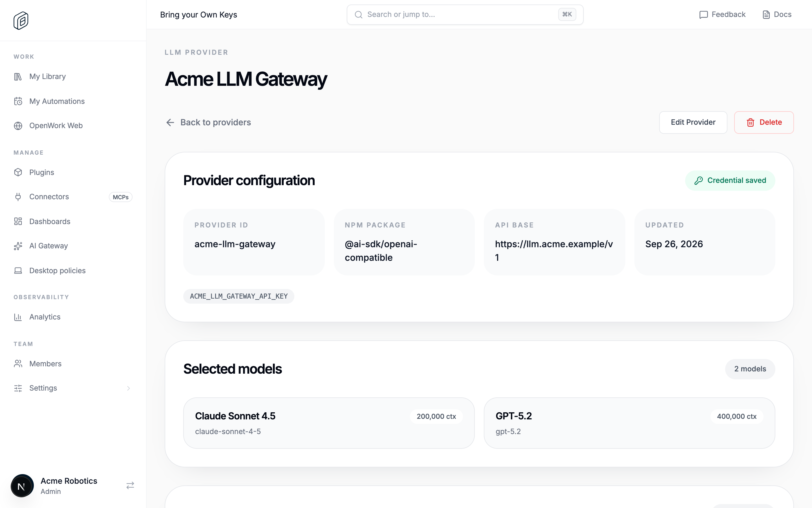The image size is (812, 508).
Task: Click the Delete provider button
Action: pos(764,122)
